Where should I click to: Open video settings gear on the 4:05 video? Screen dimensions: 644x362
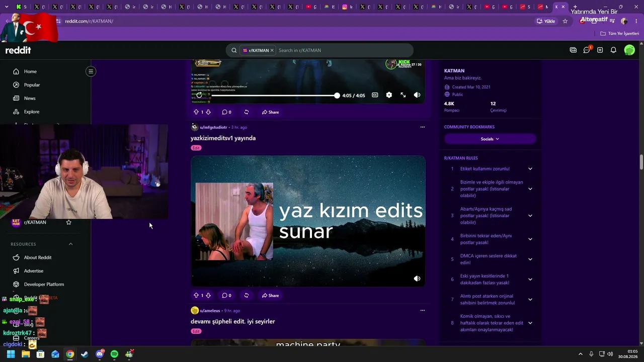(389, 95)
